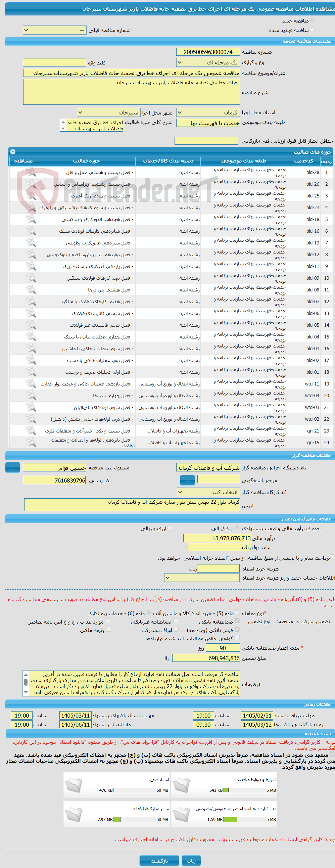Click the سایر مدارک/اطلاعات progress bar
The width and height of the screenshot is (335, 868).
135,820
